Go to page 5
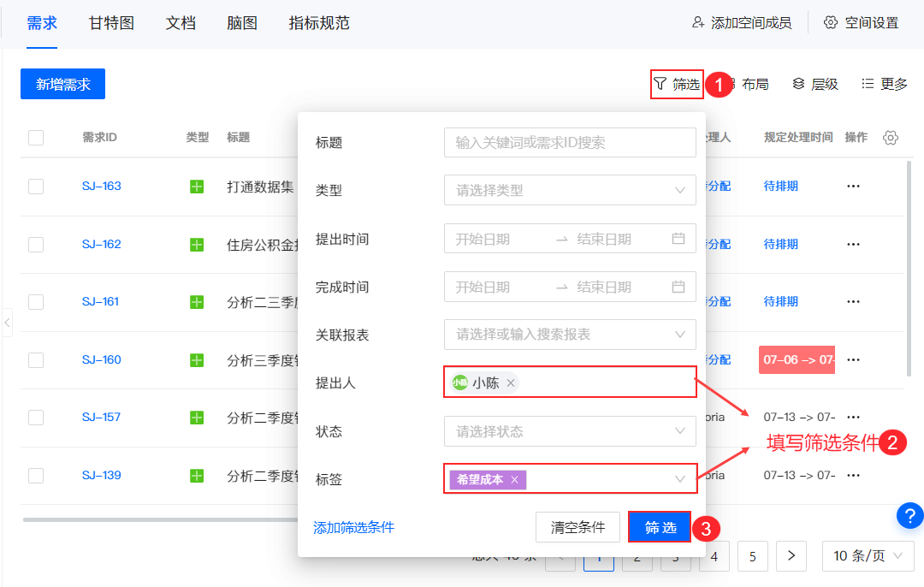 coord(753,556)
